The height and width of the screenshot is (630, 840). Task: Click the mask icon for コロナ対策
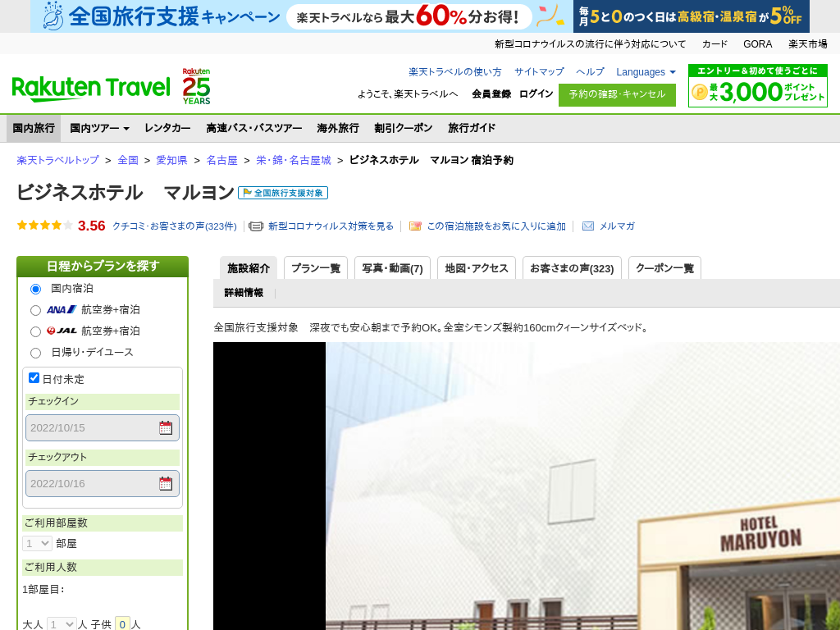coord(256,226)
